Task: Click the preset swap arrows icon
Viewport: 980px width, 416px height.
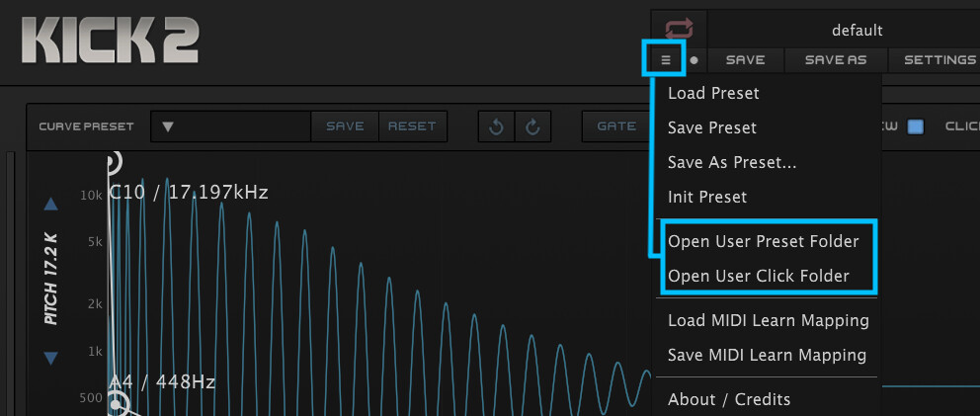Action: point(679,30)
